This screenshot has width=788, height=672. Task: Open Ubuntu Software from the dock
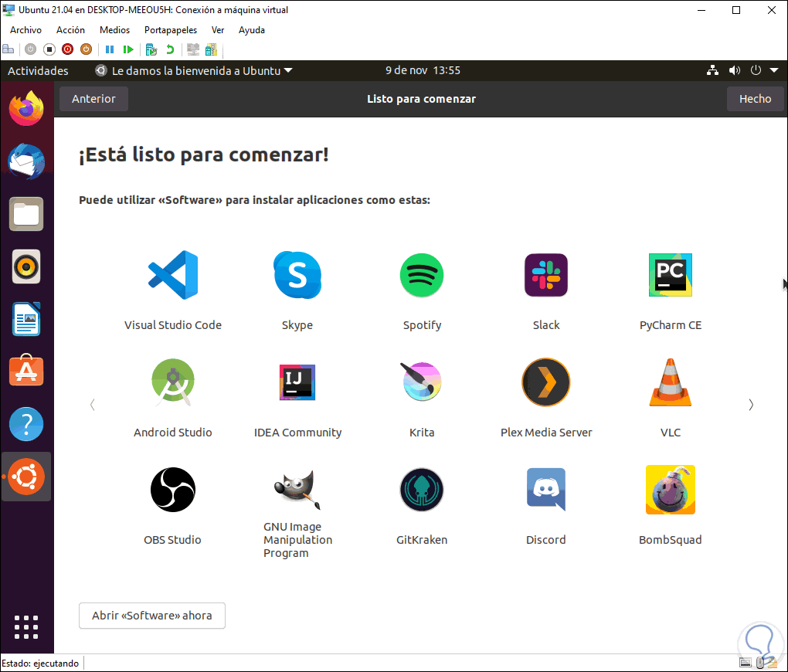(26, 371)
